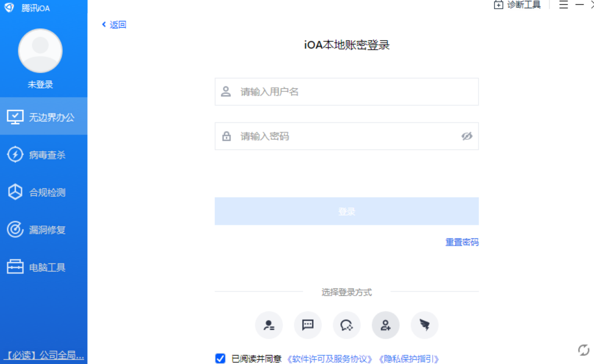Click the Tencent iOA shield logo

click(9, 7)
